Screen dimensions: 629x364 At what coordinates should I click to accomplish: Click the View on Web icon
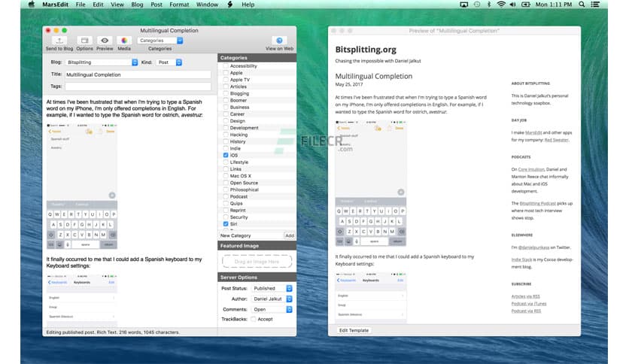tap(280, 41)
